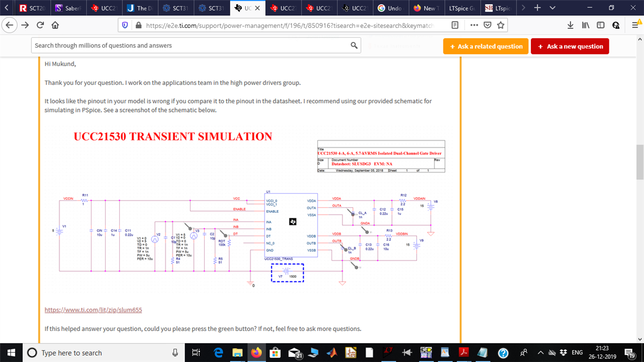Click the browser address bar URL
The width and height of the screenshot is (644, 362).
[290, 25]
